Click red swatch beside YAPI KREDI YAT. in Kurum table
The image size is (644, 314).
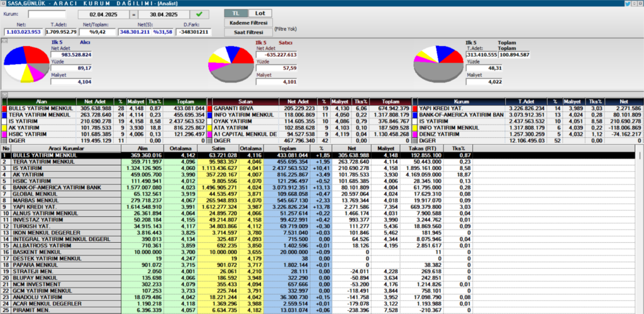(415, 108)
